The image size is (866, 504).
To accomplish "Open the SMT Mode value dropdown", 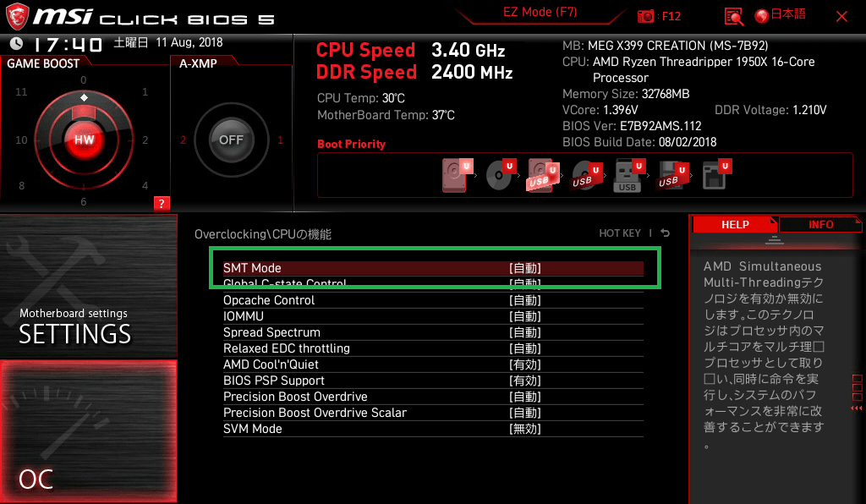I will pyautogui.click(x=524, y=268).
